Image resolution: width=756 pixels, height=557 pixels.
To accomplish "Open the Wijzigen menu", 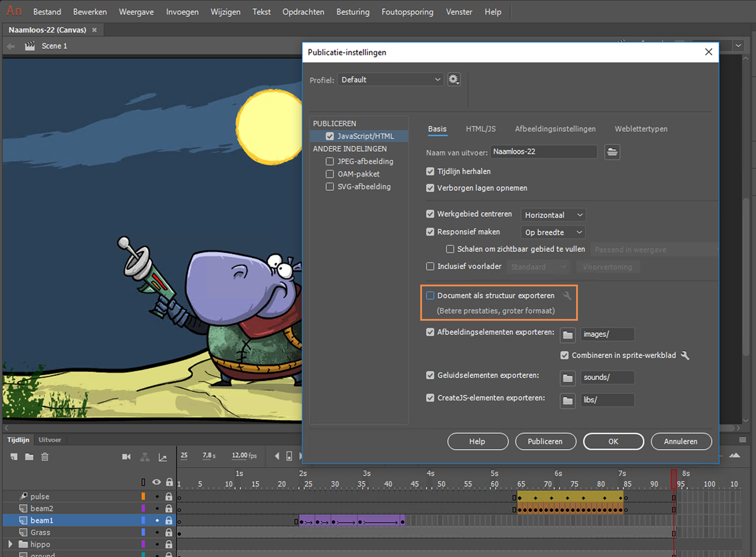I will [x=225, y=12].
